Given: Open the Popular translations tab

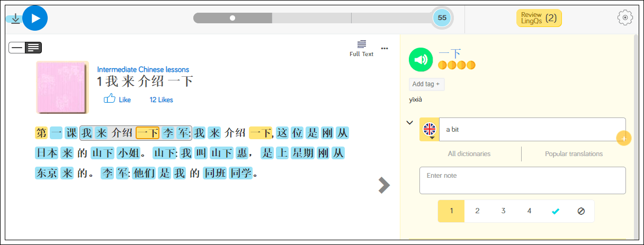Looking at the screenshot, I should [x=574, y=154].
